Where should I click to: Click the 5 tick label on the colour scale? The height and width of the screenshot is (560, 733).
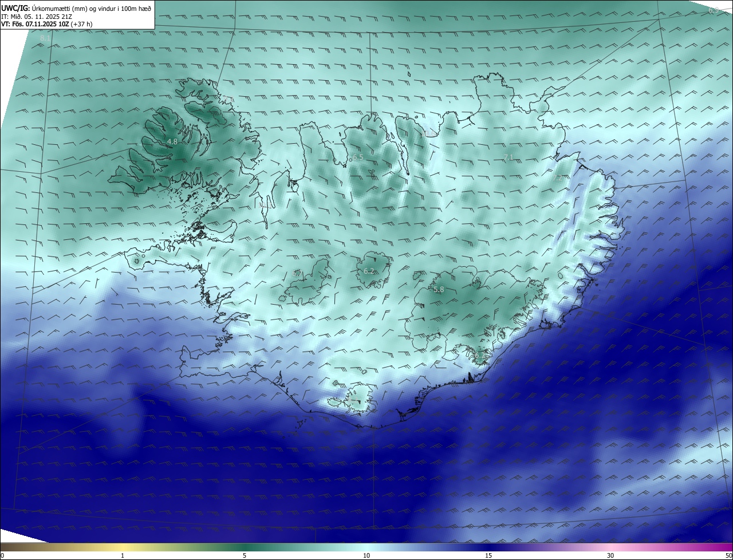tap(245, 555)
